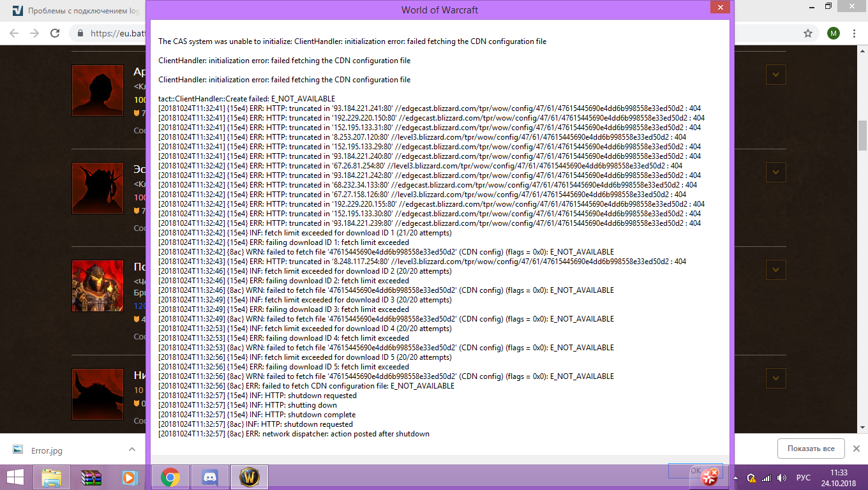Expand the first forum post dropdown arrow
Image resolution: width=868 pixels, height=490 pixels.
[775, 75]
